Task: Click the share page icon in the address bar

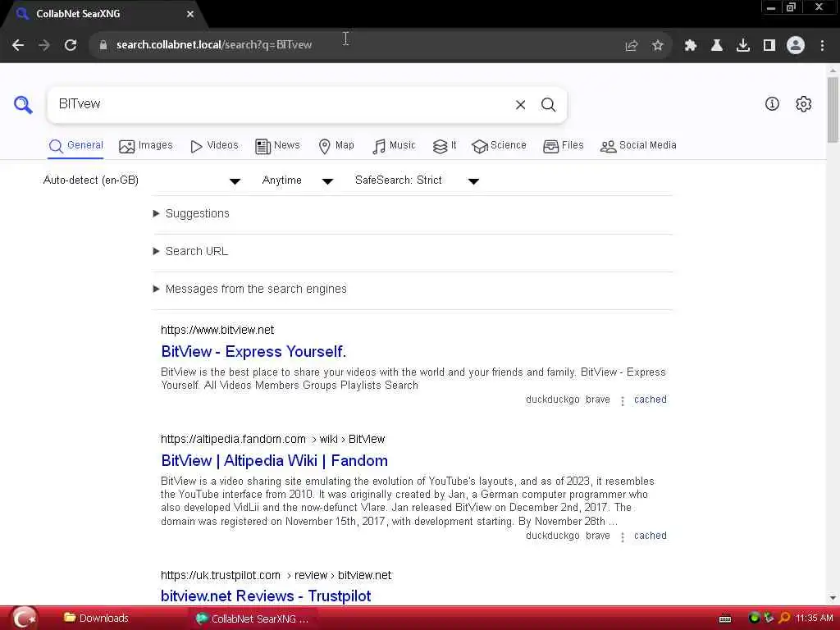Action: point(631,46)
